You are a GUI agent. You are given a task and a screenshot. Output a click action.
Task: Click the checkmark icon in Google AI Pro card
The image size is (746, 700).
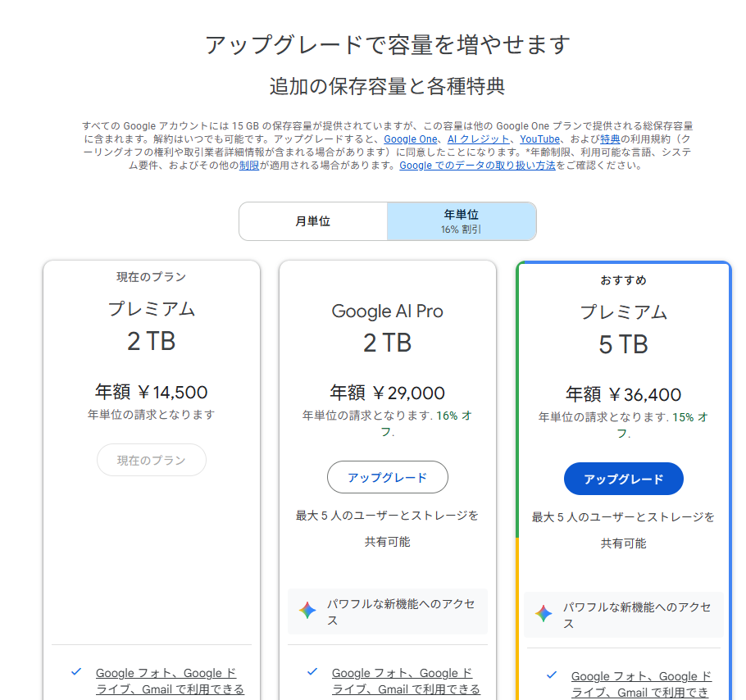click(312, 671)
